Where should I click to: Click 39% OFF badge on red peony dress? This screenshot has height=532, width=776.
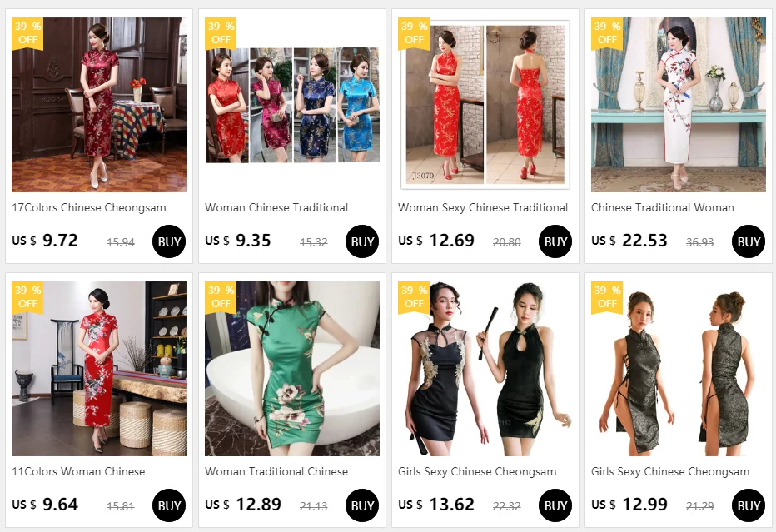(27, 297)
